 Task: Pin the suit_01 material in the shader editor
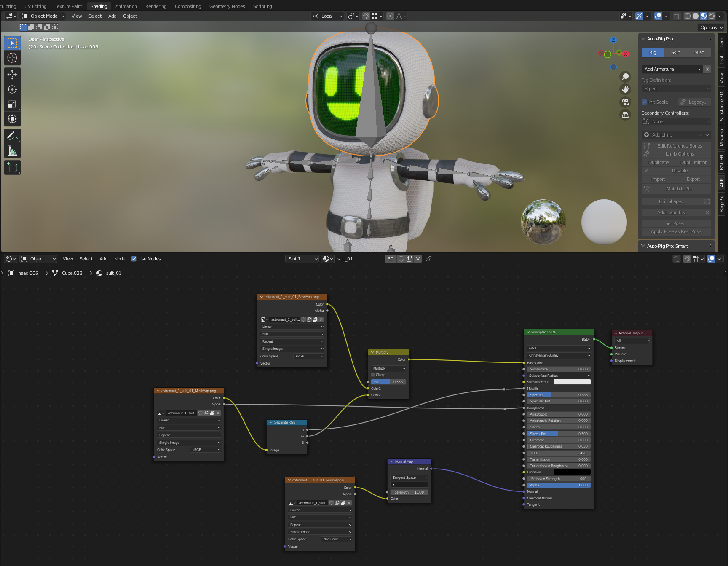click(x=428, y=258)
